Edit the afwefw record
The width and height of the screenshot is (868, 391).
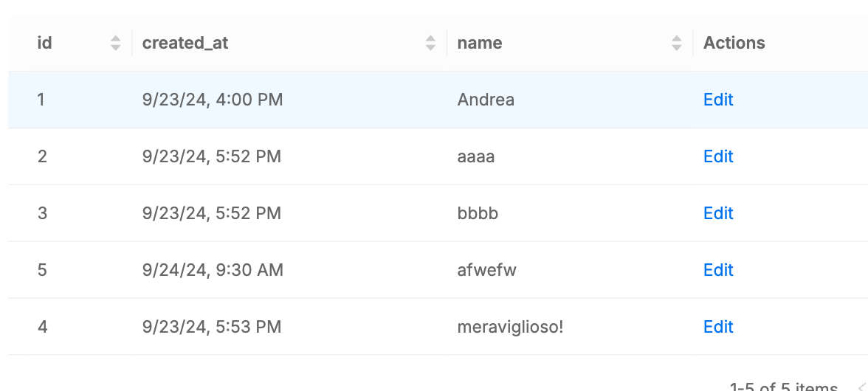tap(717, 270)
